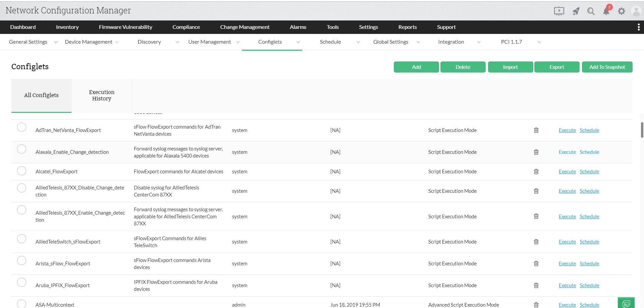Screen dimensions: 644x308
Task: Click the presentation/demo screen icon
Action: 559,11
